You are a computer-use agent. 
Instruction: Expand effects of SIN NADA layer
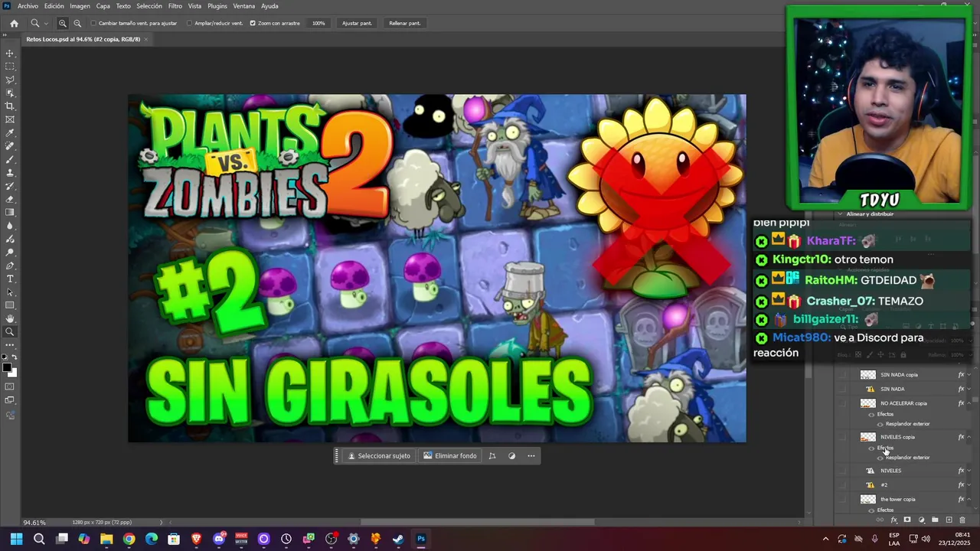(969, 389)
